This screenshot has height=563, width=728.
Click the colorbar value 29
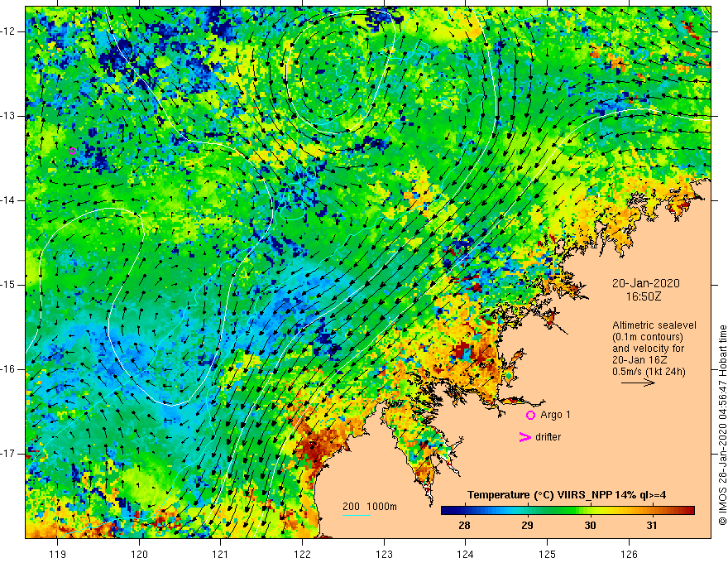(527, 526)
